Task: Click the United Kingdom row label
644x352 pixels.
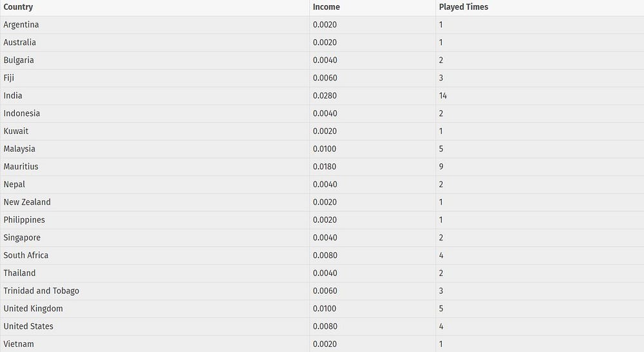Action: 33,308
